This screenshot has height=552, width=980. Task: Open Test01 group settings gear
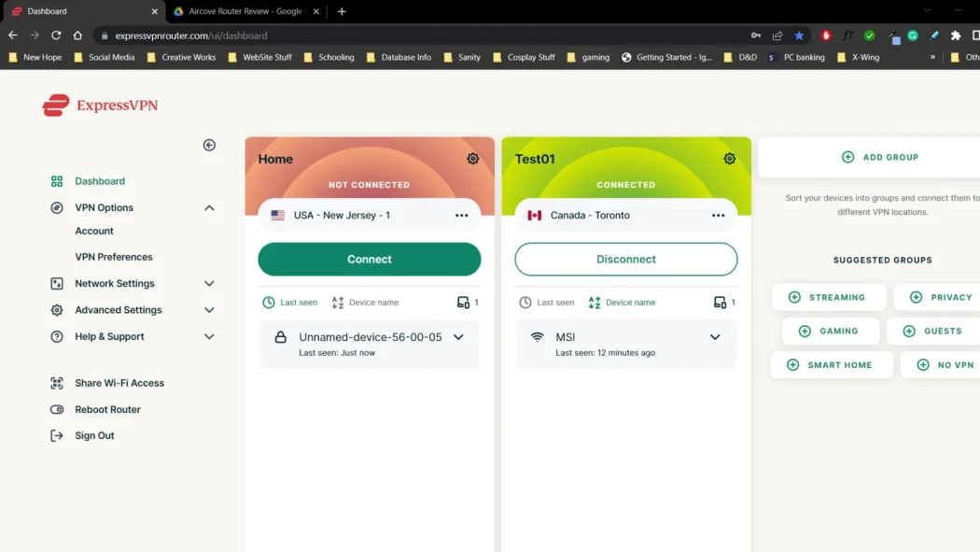point(729,159)
